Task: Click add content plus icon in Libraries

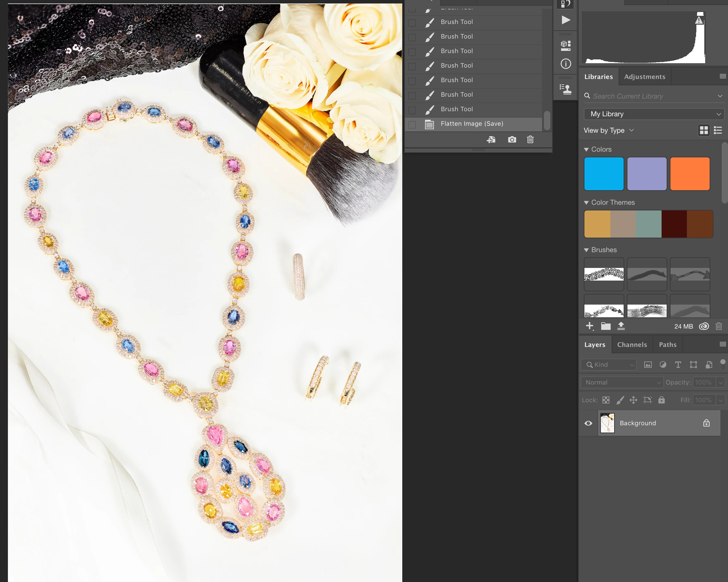Action: point(589,326)
